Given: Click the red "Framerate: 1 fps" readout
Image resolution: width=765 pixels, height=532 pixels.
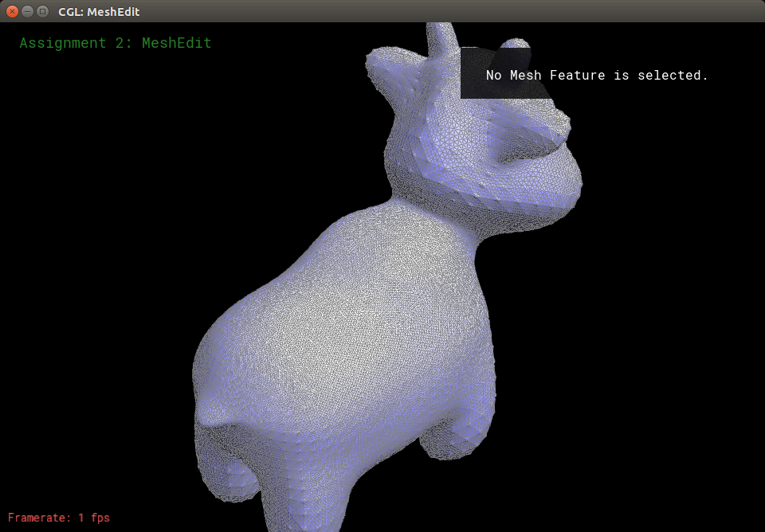Looking at the screenshot, I should coord(59,518).
